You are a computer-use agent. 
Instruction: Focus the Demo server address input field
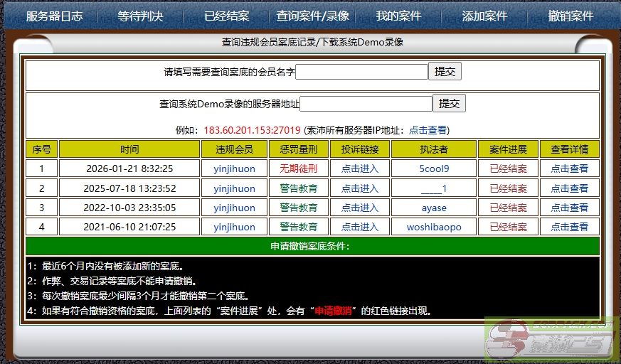(x=366, y=104)
